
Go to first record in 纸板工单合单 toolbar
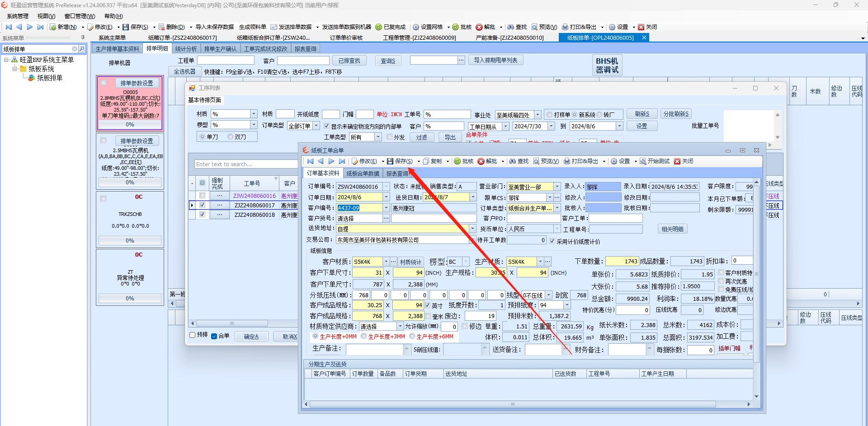coord(310,161)
